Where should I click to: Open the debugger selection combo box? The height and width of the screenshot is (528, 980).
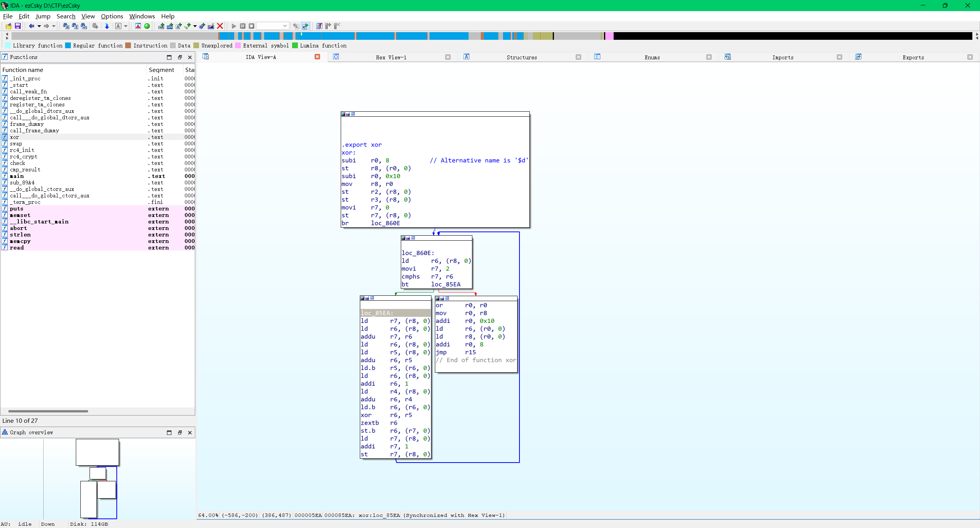pos(272,26)
